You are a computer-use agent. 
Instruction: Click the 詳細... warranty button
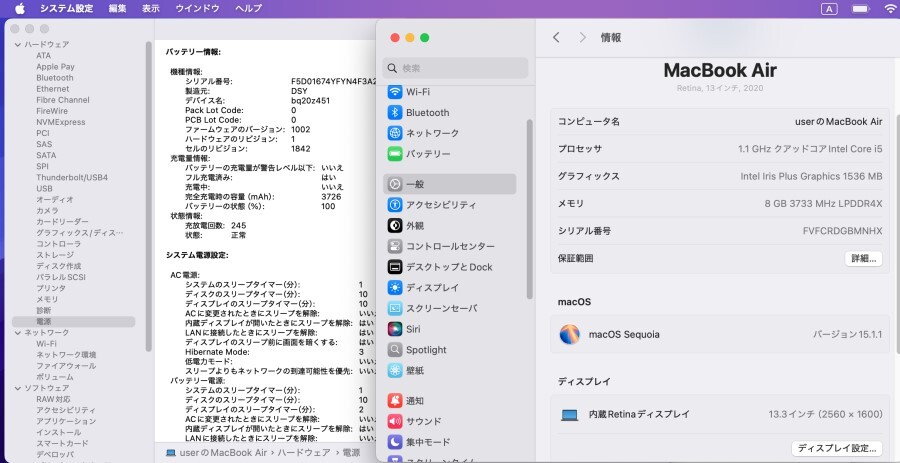[x=863, y=258]
